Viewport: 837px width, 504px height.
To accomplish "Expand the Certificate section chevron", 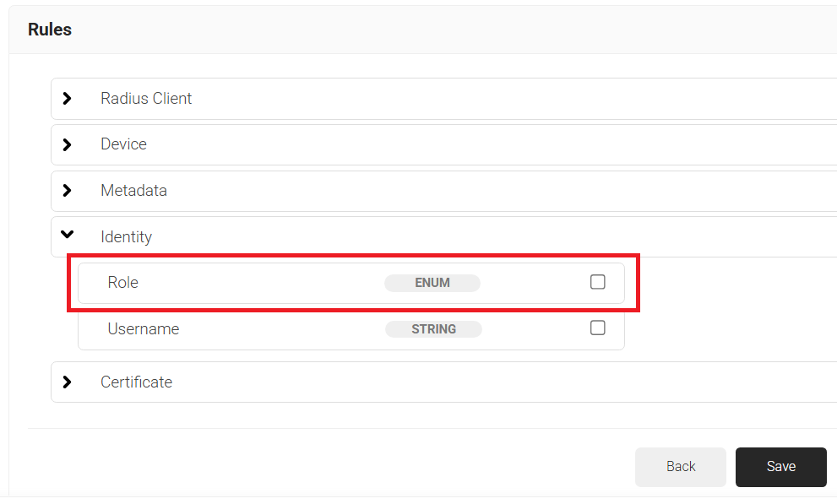I will 68,382.
